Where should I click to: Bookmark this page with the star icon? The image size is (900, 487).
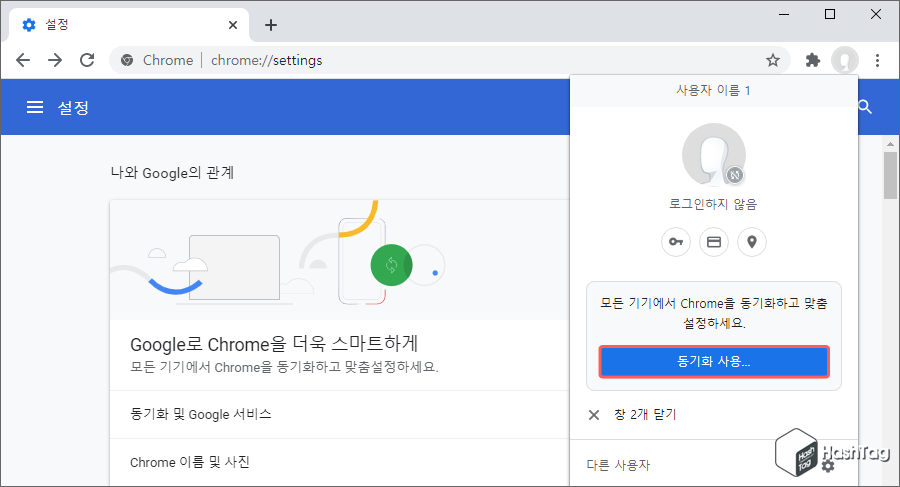tap(773, 60)
